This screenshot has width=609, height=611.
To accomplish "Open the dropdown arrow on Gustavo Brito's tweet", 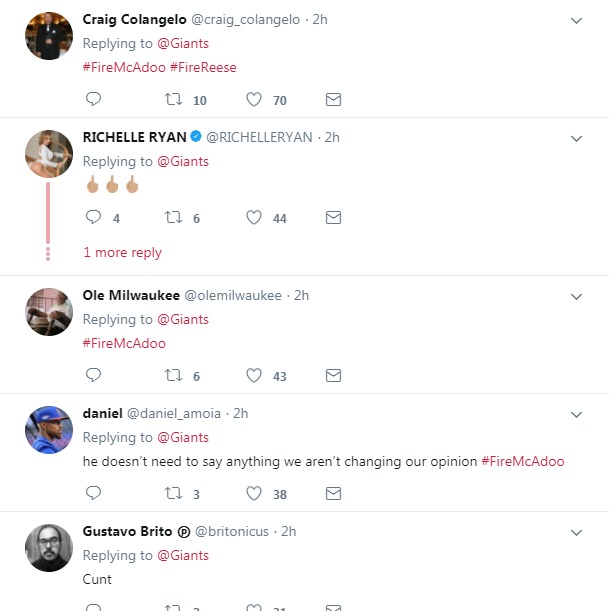I will [577, 532].
